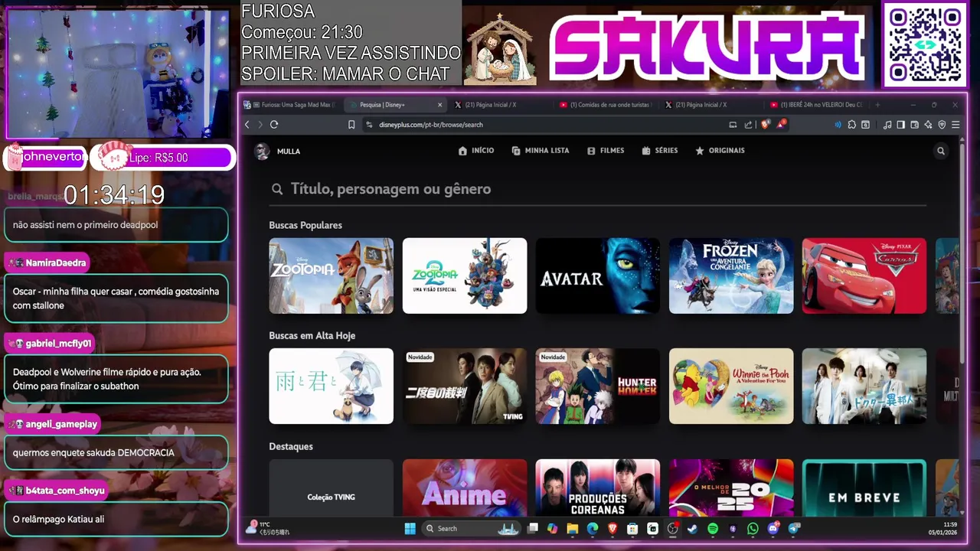Viewport: 980px width, 551px height.
Task: Open the Hunter x Hunter thumbnail
Action: tap(598, 386)
